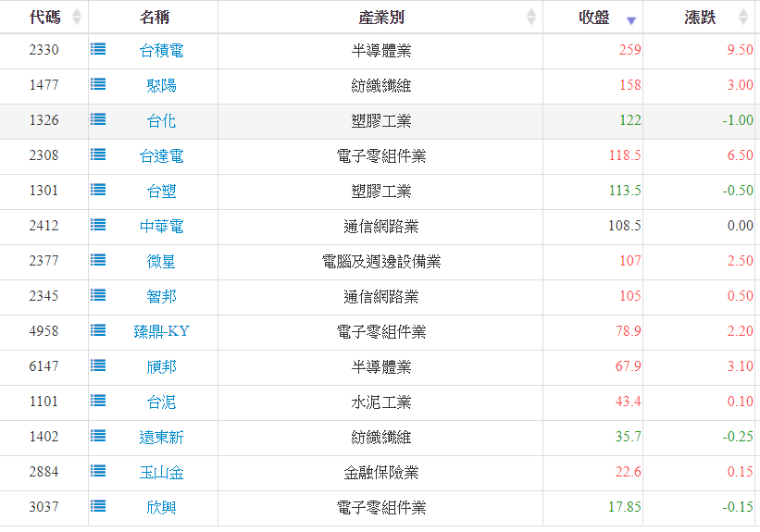
Task: Open the 台泥 stock link
Action: point(161,402)
